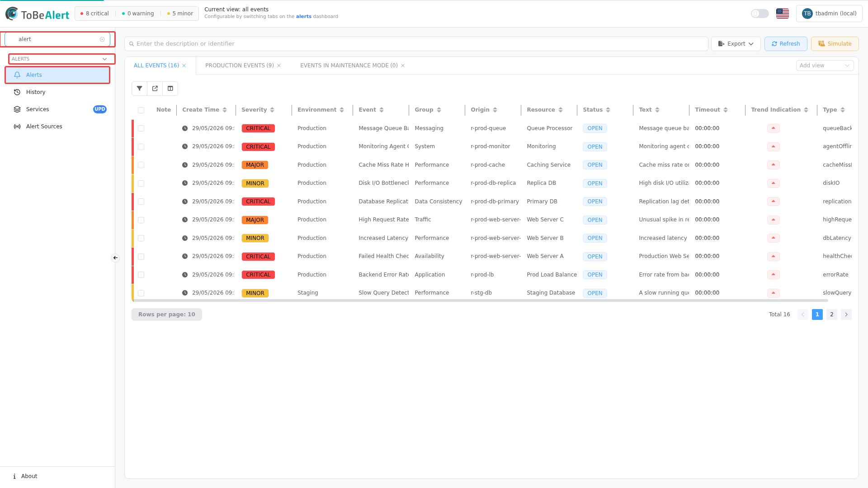Screen dimensions: 868x488
Task: Open the column layout icon in the table toolbar
Action: pos(170,89)
